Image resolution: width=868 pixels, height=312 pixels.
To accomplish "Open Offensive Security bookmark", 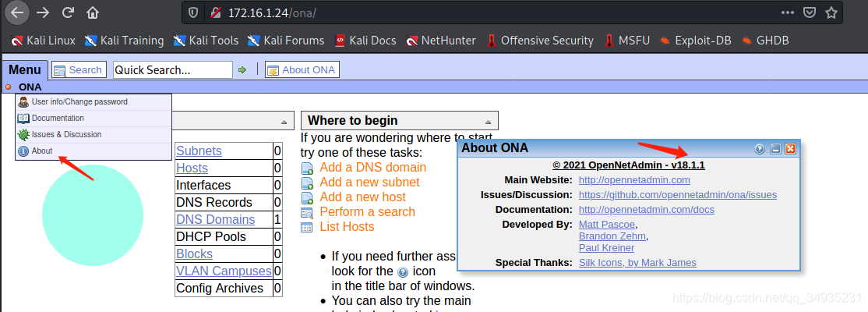I will [540, 41].
